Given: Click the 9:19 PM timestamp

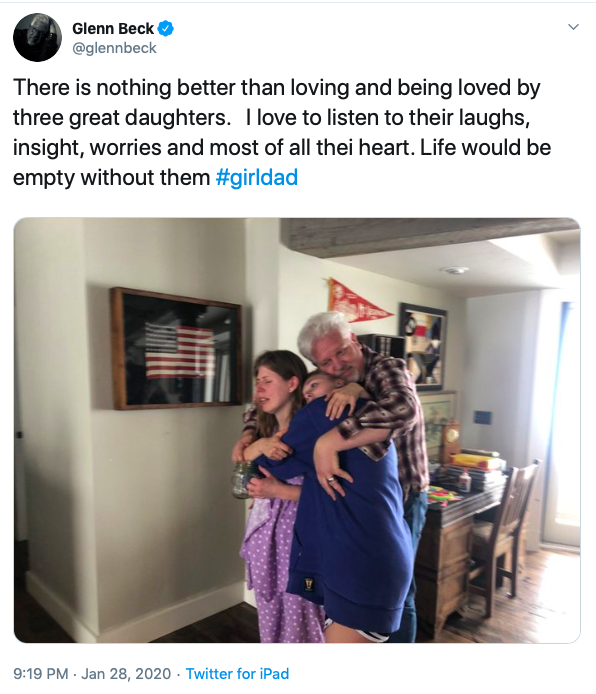Looking at the screenshot, I should (x=41, y=674).
